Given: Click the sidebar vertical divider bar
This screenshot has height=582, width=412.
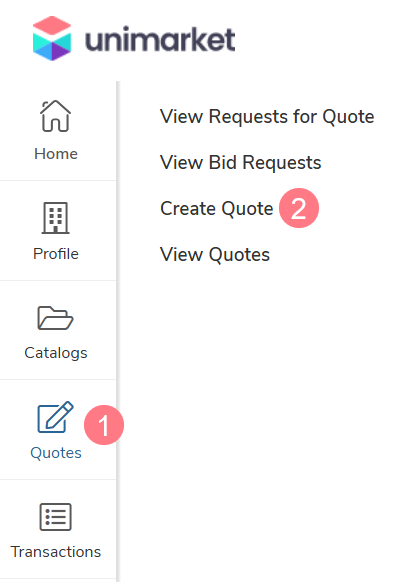Looking at the screenshot, I should tap(118, 331).
